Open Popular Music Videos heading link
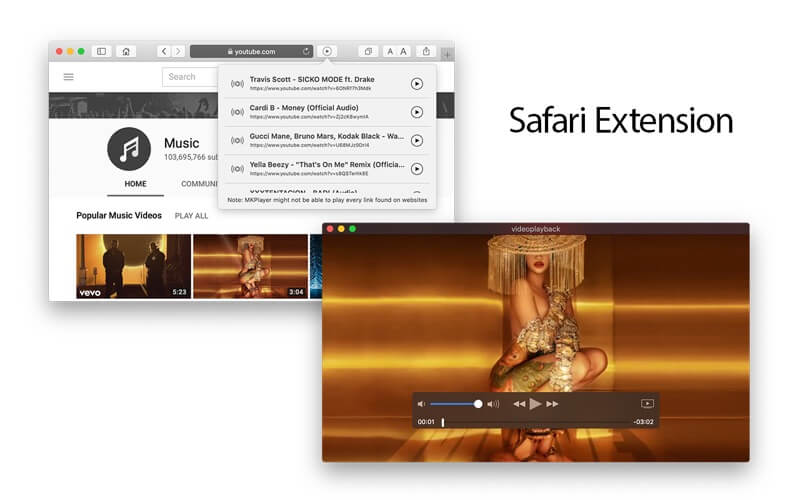 (x=119, y=215)
